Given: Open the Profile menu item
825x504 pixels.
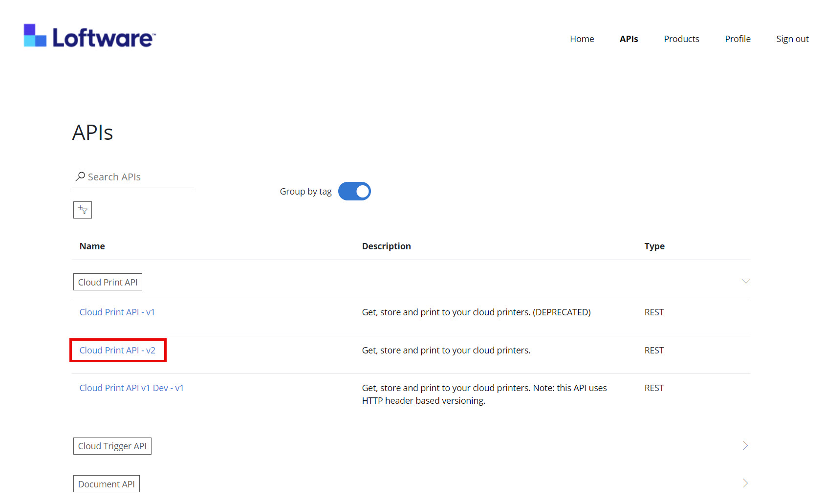Looking at the screenshot, I should pos(738,39).
